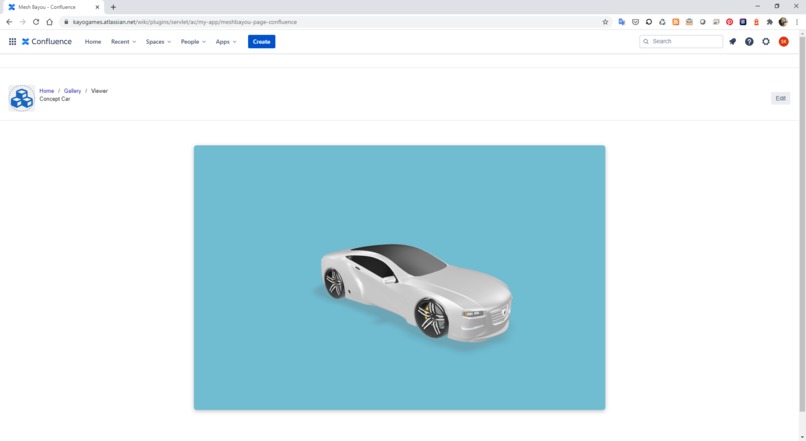
Task: Expand the People dropdown menu
Action: tap(193, 42)
